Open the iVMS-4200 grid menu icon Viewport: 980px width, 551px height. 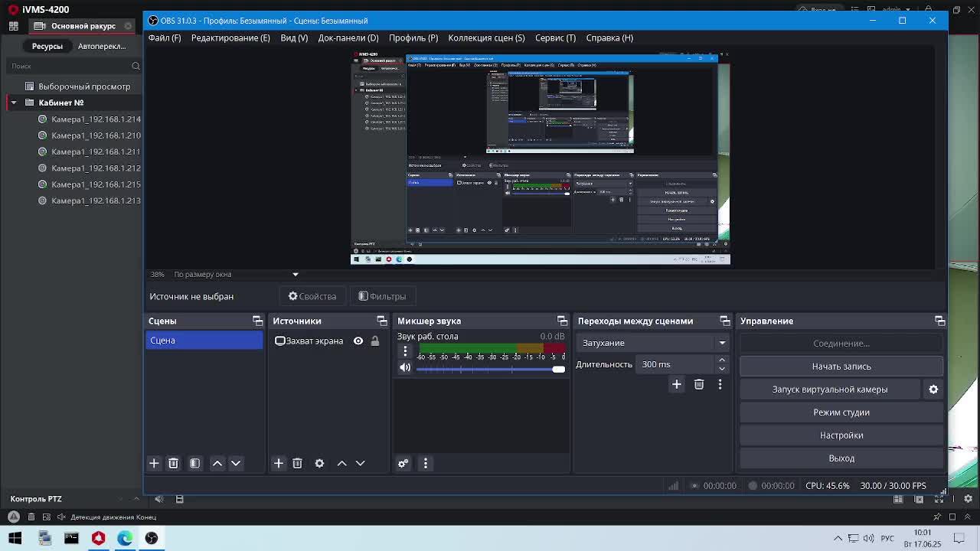click(13, 26)
